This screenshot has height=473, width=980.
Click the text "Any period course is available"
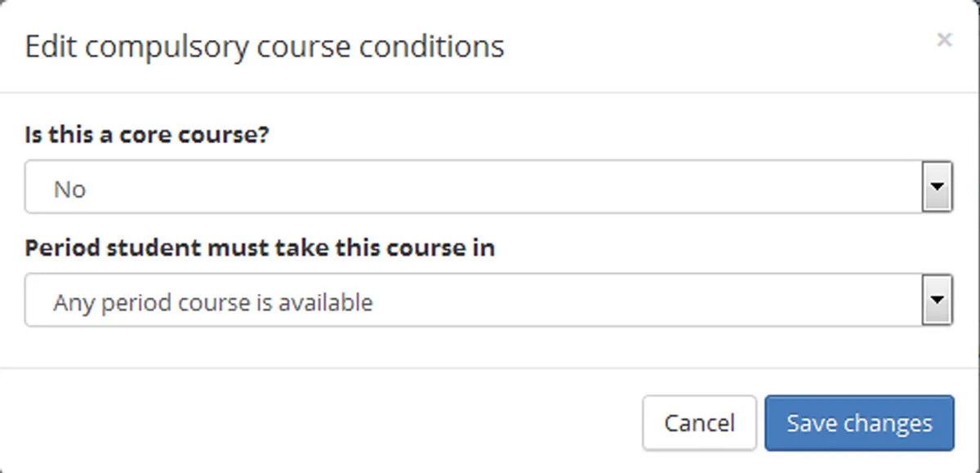coord(212,301)
